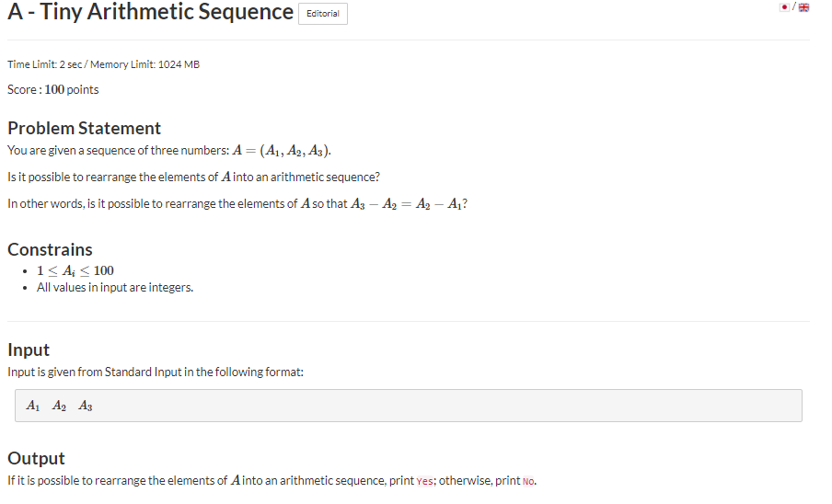Viewport: 832px width, 504px height.
Task: Click the "Problem Statement" heading
Action: click(84, 128)
